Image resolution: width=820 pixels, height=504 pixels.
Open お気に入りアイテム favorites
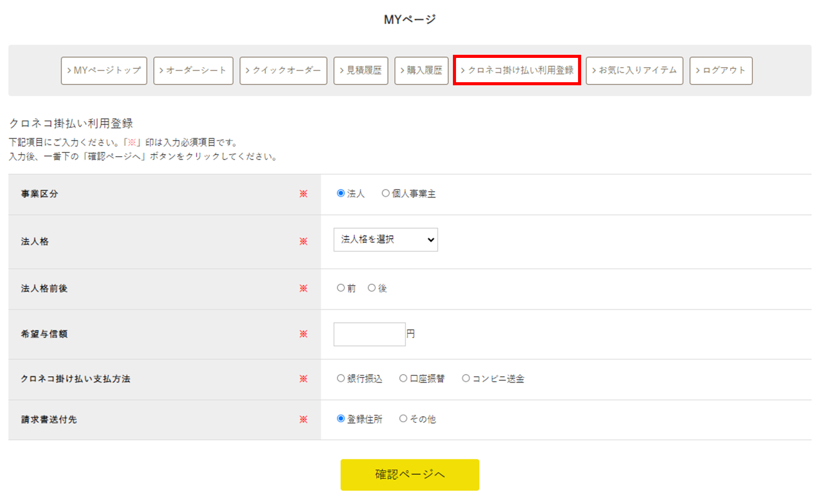point(634,70)
